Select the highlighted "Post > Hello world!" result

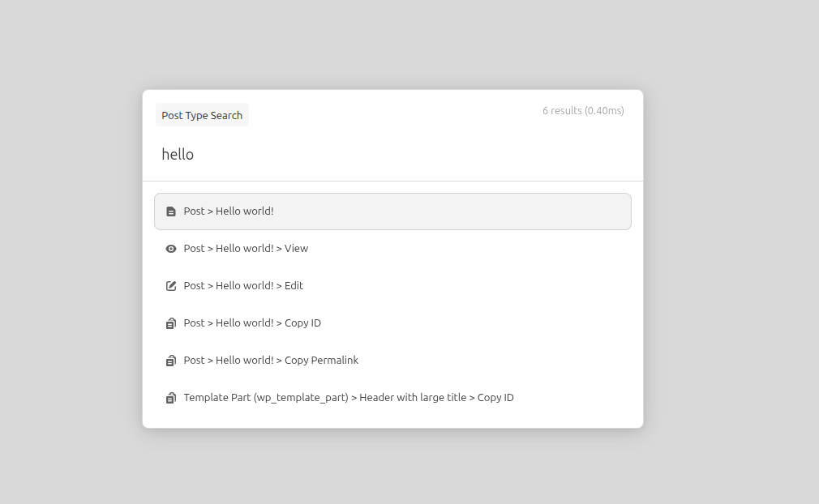point(392,211)
